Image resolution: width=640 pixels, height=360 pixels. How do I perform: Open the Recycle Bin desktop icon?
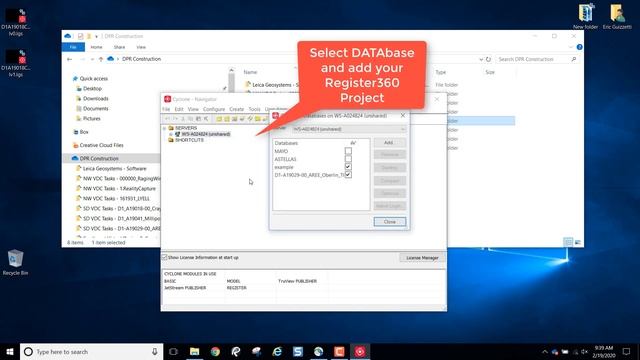point(16,263)
